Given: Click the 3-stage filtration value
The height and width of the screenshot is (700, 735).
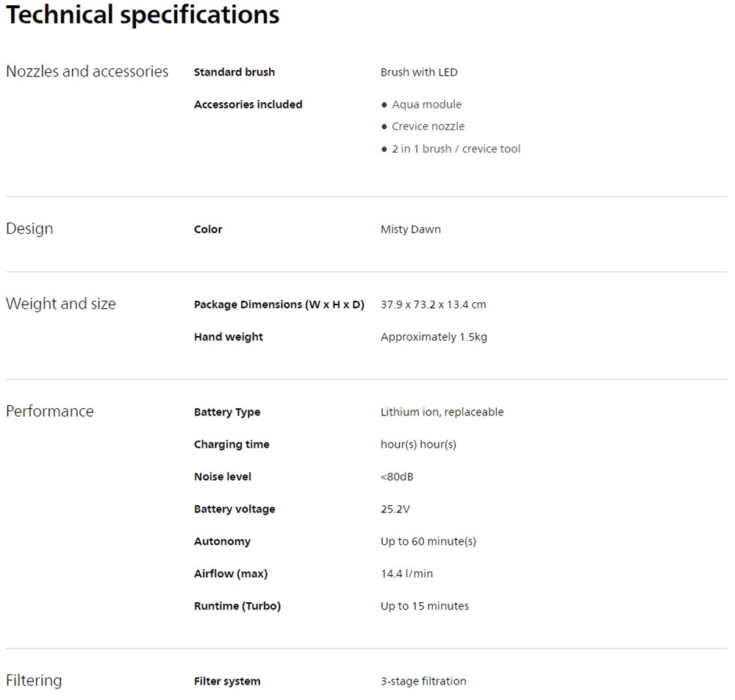Looking at the screenshot, I should [x=423, y=681].
